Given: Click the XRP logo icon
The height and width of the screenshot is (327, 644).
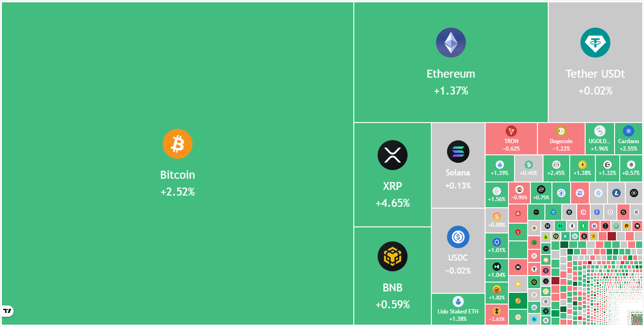Looking at the screenshot, I should 393,155.
